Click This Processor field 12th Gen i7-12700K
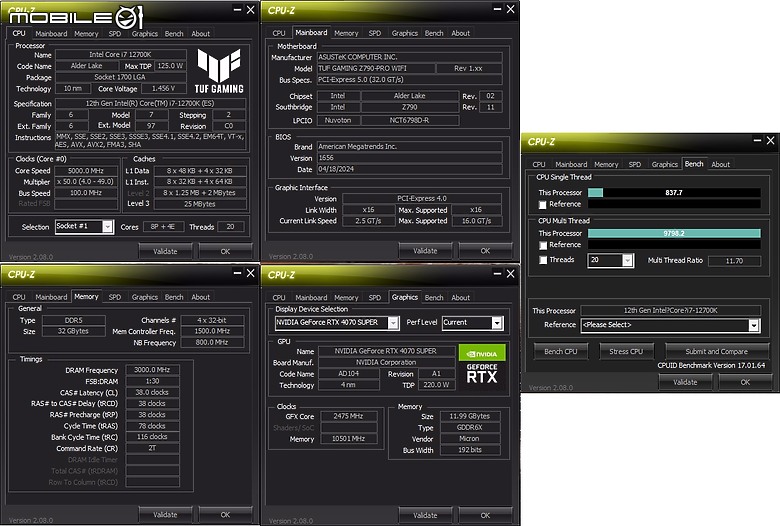The height and width of the screenshot is (526, 780). [x=671, y=311]
